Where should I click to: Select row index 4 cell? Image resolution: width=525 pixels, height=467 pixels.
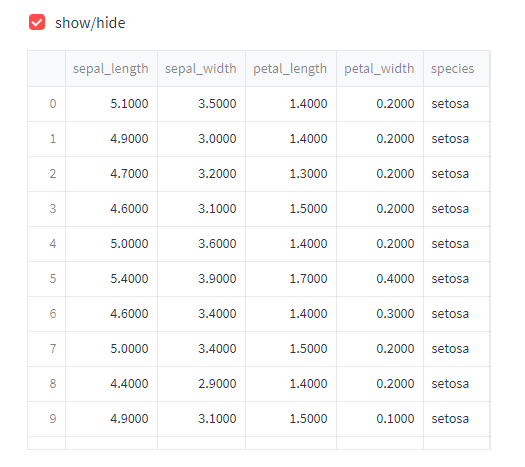point(47,244)
